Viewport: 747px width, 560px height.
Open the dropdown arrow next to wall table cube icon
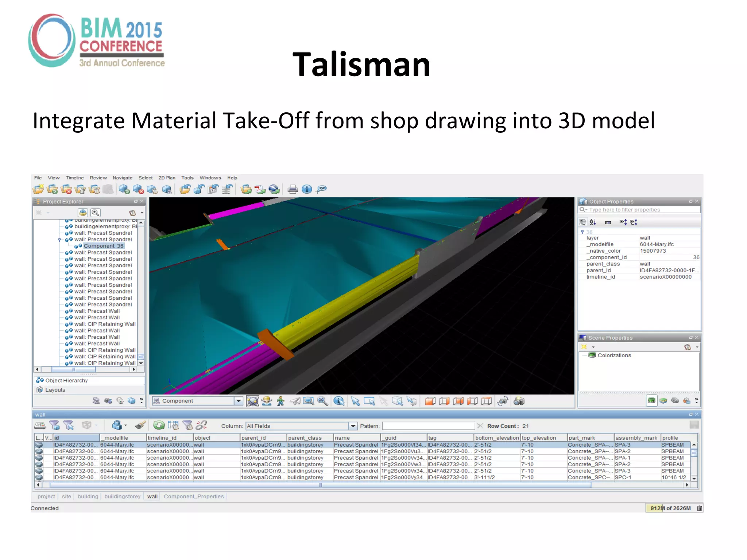coord(126,425)
